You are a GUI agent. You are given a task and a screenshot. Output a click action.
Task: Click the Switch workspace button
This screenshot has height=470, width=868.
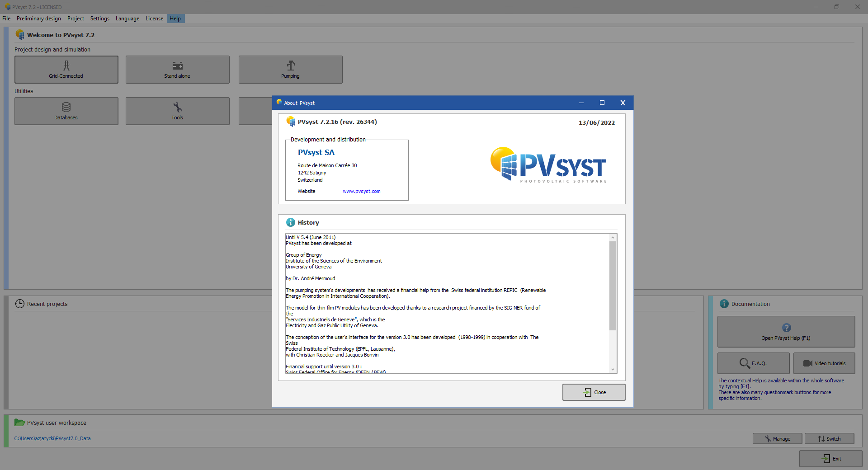(x=830, y=439)
